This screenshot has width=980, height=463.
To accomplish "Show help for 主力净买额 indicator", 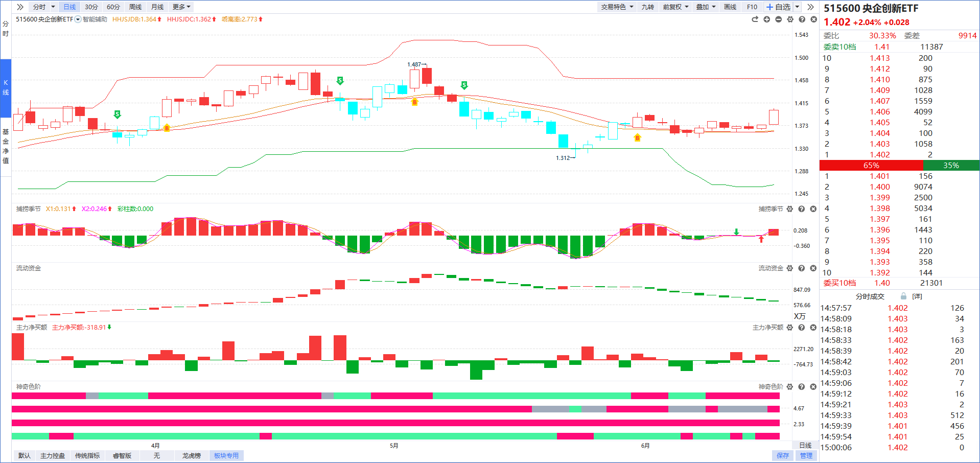I will tap(802, 328).
